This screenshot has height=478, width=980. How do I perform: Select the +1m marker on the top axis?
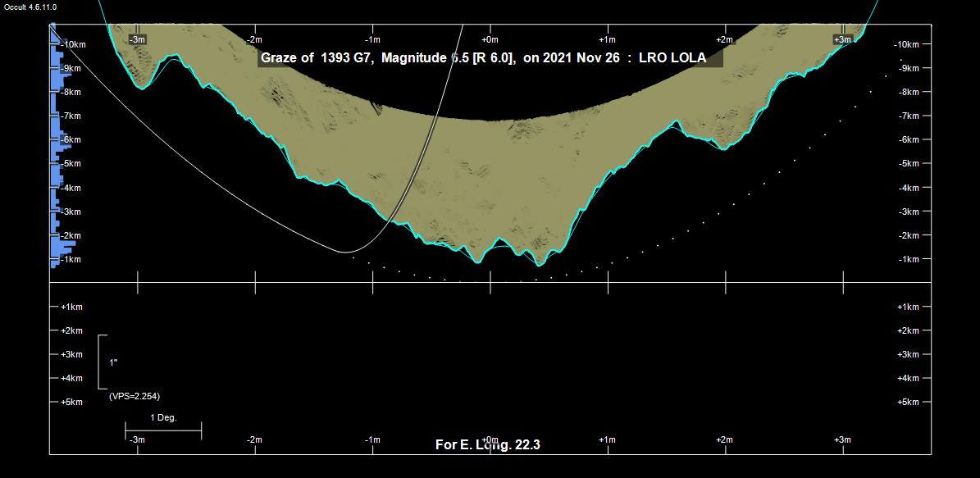(607, 39)
